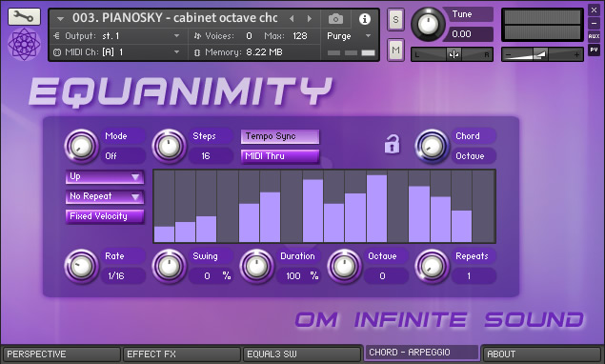The image size is (605, 364).
Task: Select the next preset arrow
Action: click(x=310, y=18)
